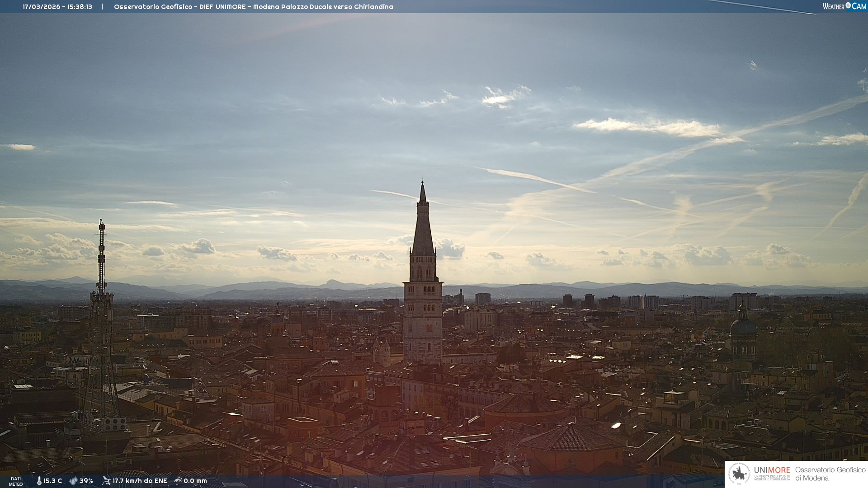This screenshot has height=488, width=868.
Task: Click the Ghirlandina tower spire
Action: click(423, 226)
